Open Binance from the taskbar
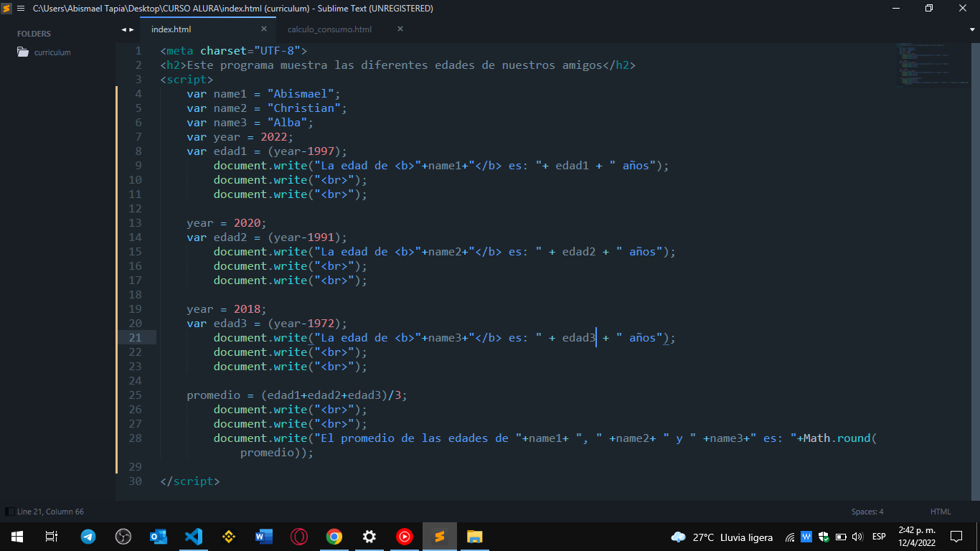980x551 pixels. (229, 537)
